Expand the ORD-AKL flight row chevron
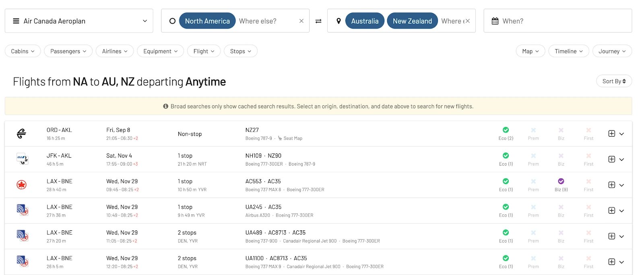 tap(621, 134)
